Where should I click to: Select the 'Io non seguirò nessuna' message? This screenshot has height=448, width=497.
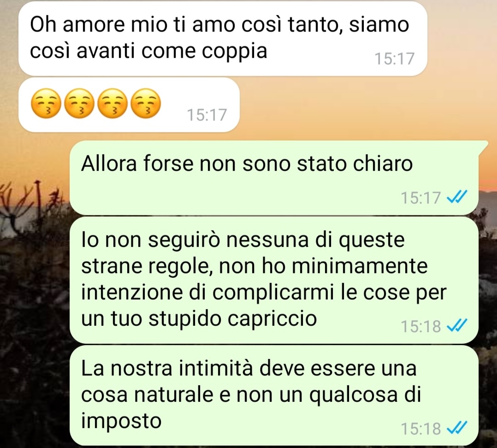(x=274, y=280)
